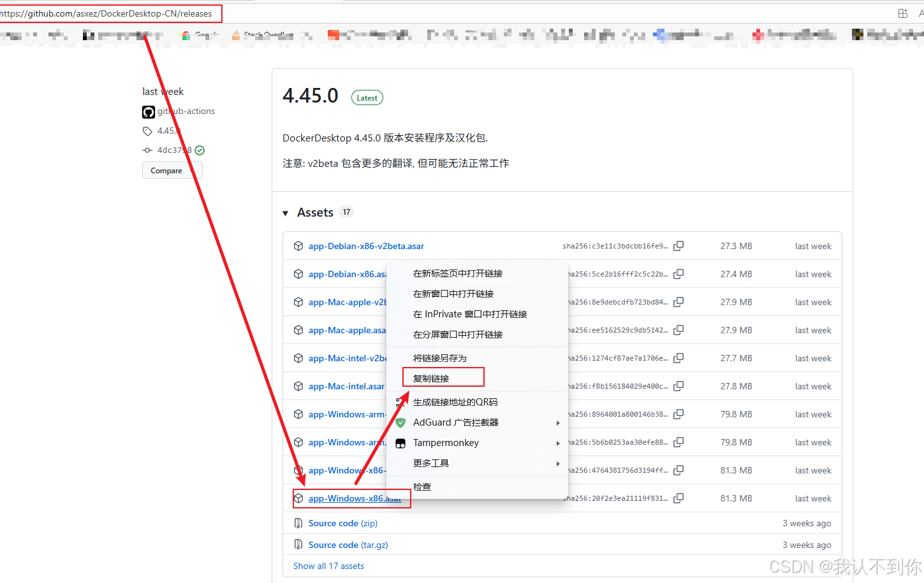Click Show all 17 assets link
924x583 pixels.
pos(328,566)
